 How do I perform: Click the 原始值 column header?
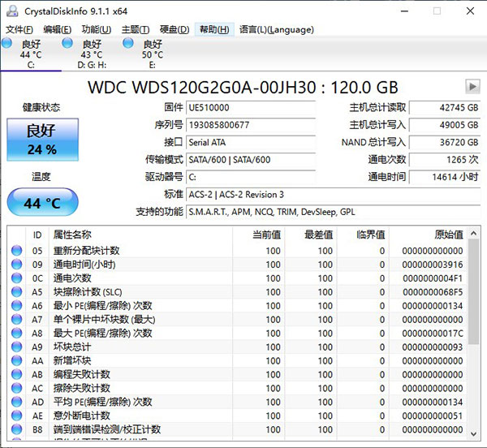[x=448, y=234]
